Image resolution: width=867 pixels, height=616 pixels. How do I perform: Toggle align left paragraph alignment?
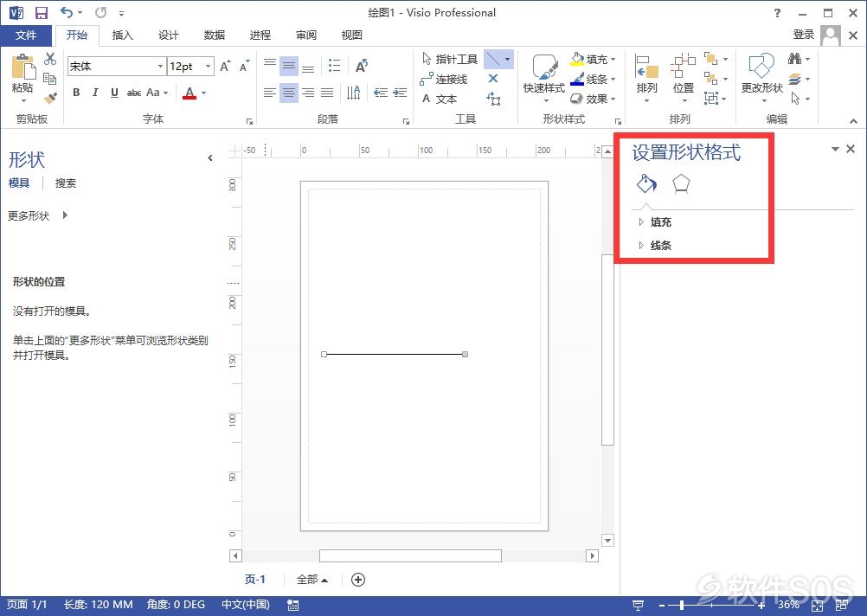270,93
